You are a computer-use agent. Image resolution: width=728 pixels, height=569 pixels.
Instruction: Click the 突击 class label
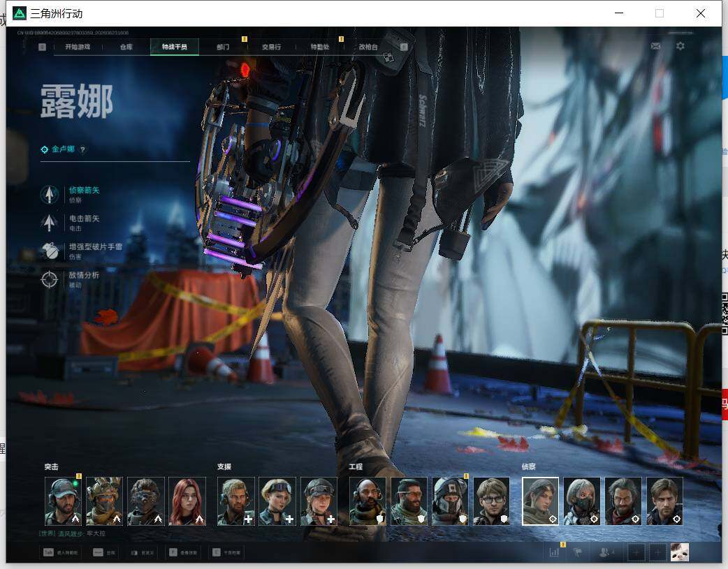click(52, 467)
